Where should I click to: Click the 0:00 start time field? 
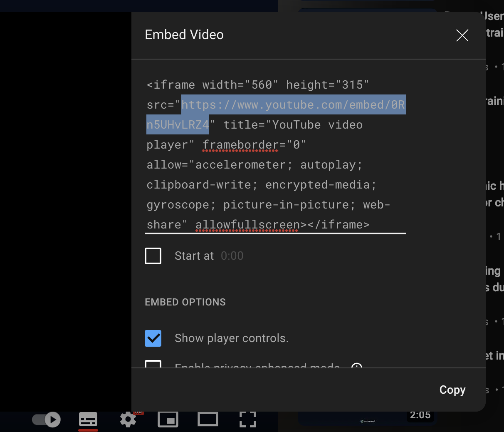(x=232, y=256)
